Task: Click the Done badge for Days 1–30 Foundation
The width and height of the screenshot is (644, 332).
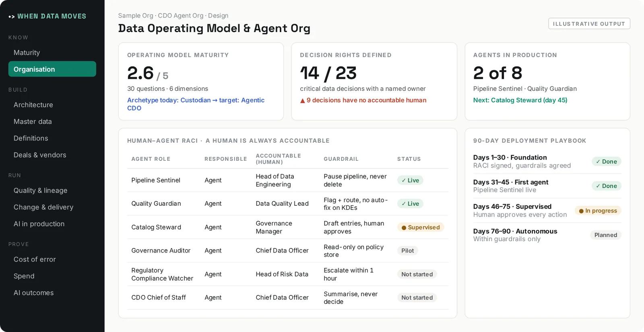Action: point(607,162)
